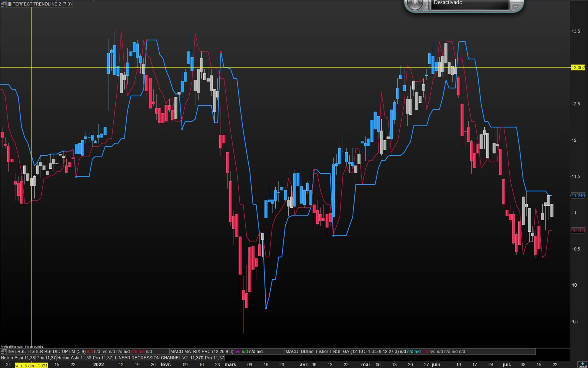Minimize the speech recognition widget
588x368 pixels.
coord(516,6)
